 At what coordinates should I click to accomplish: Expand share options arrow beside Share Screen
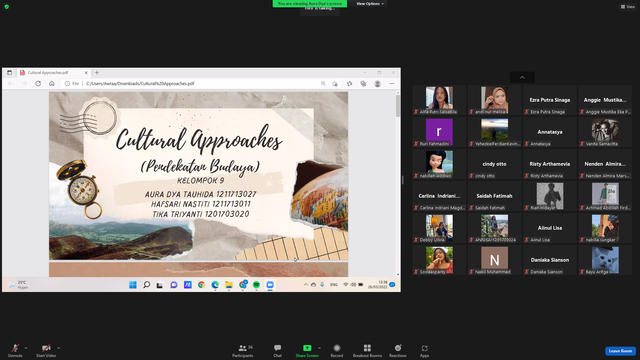point(320,348)
